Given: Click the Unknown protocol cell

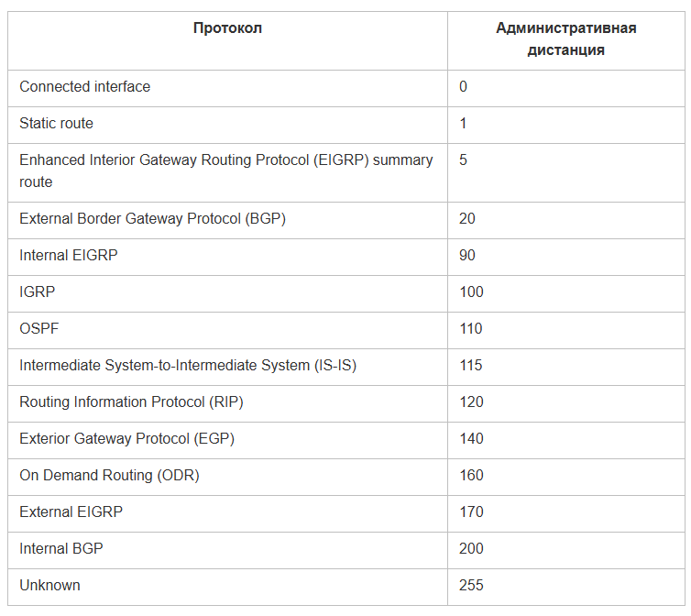Looking at the screenshot, I should point(49,586).
